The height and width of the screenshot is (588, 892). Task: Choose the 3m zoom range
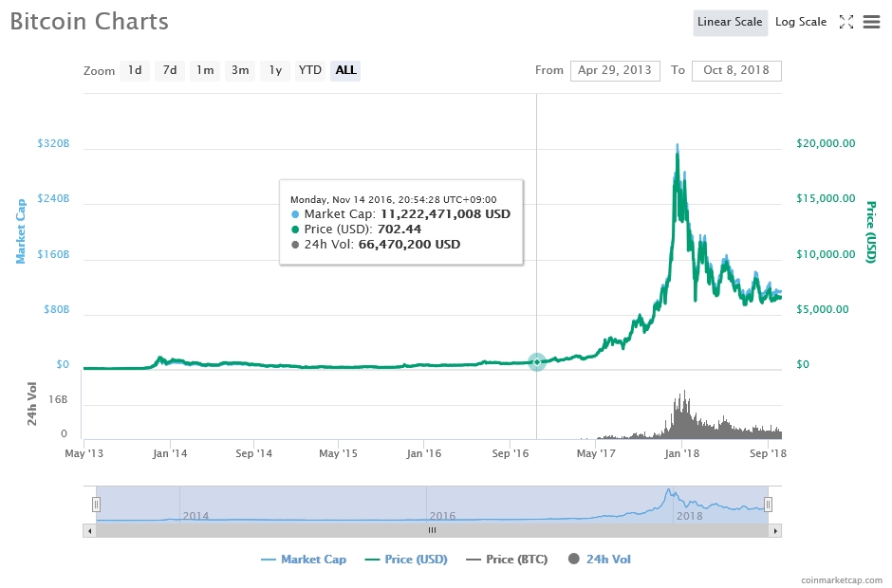(240, 70)
